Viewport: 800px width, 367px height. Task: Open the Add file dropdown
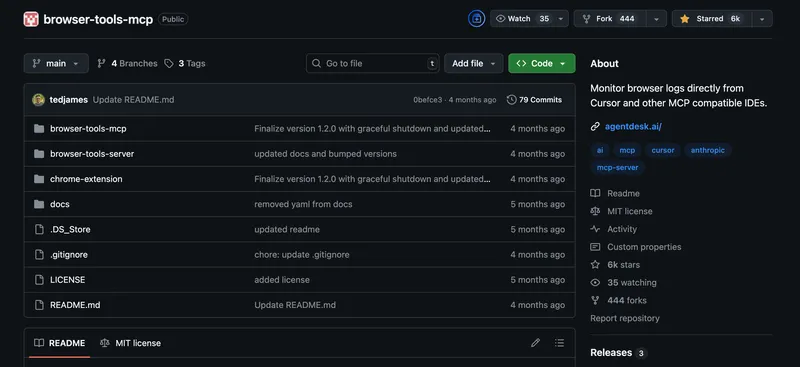(x=473, y=63)
